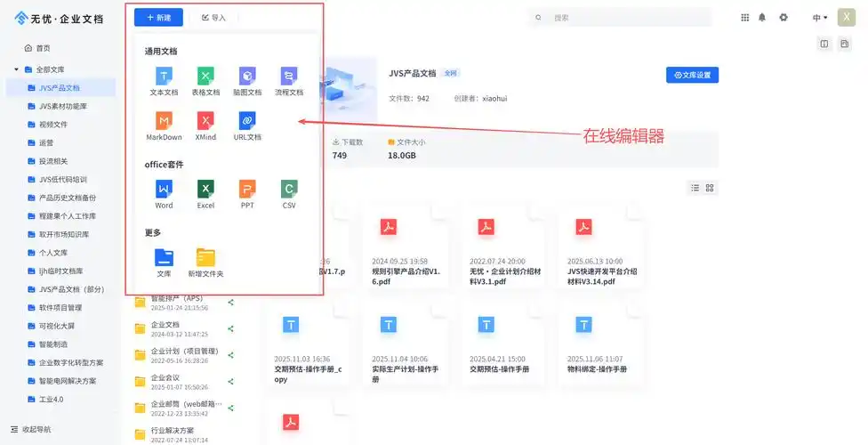Click share icon beside 企业会议 folder
The width and height of the screenshot is (868, 445).
point(231,381)
